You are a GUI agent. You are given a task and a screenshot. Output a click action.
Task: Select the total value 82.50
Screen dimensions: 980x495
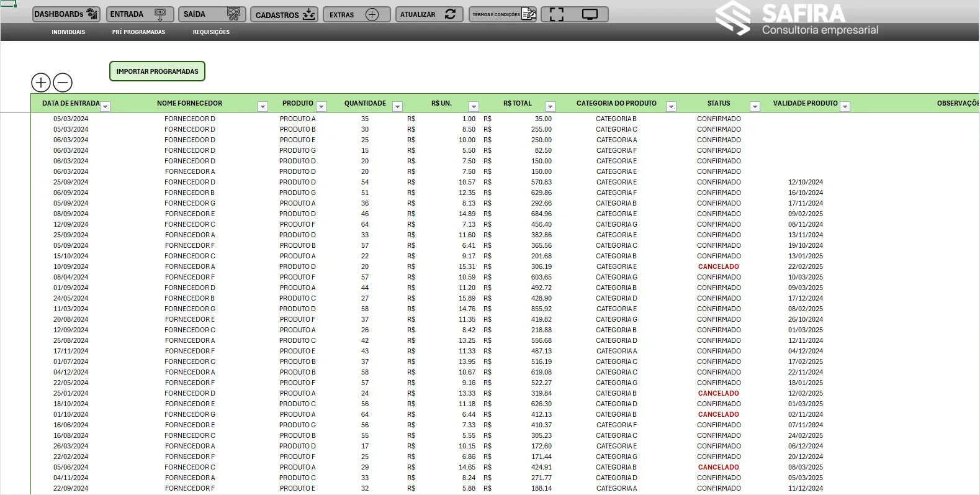click(x=543, y=150)
